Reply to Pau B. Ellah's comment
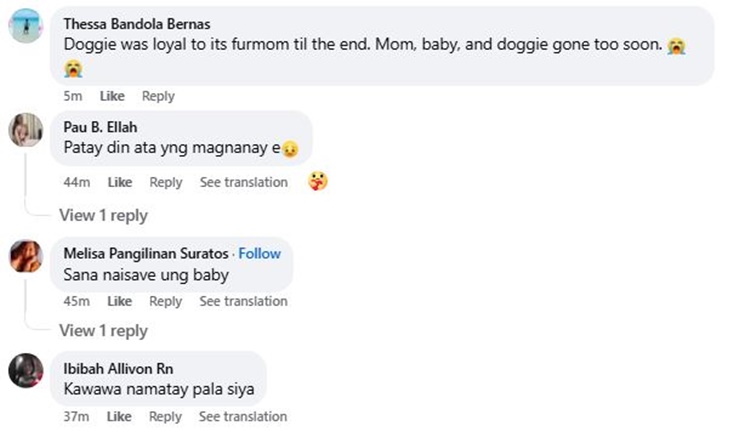Screen dimensions: 750x431 pos(166,182)
